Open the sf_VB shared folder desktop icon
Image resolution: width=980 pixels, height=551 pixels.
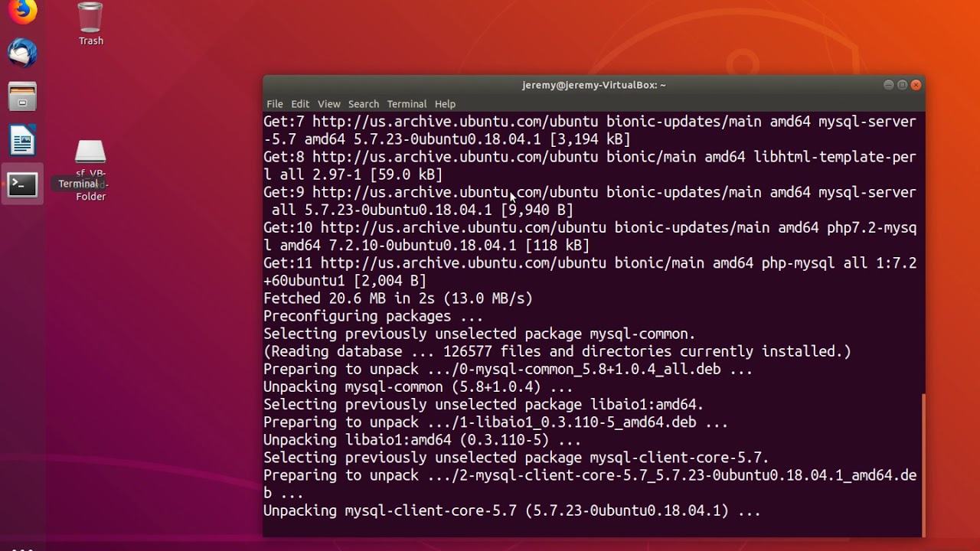point(90,170)
